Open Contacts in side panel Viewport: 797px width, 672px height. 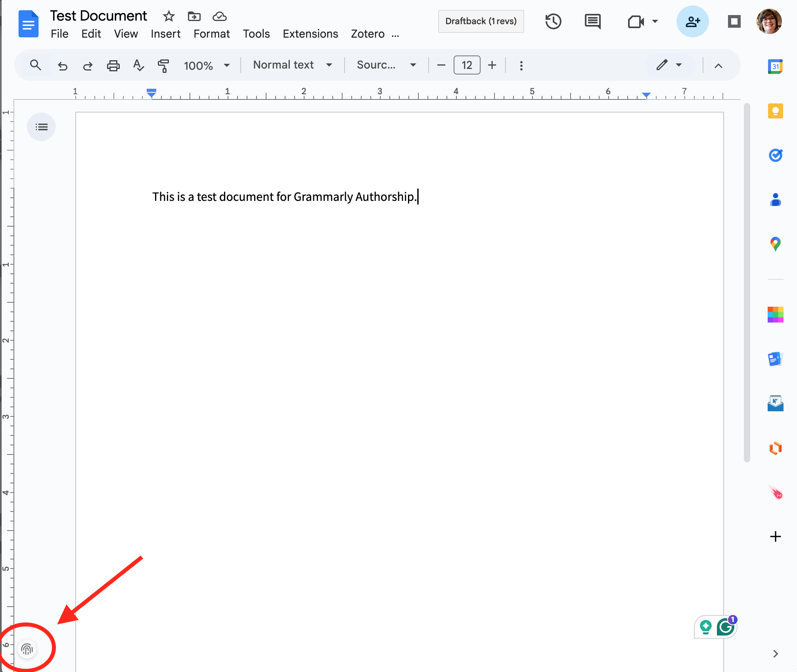coord(775,200)
